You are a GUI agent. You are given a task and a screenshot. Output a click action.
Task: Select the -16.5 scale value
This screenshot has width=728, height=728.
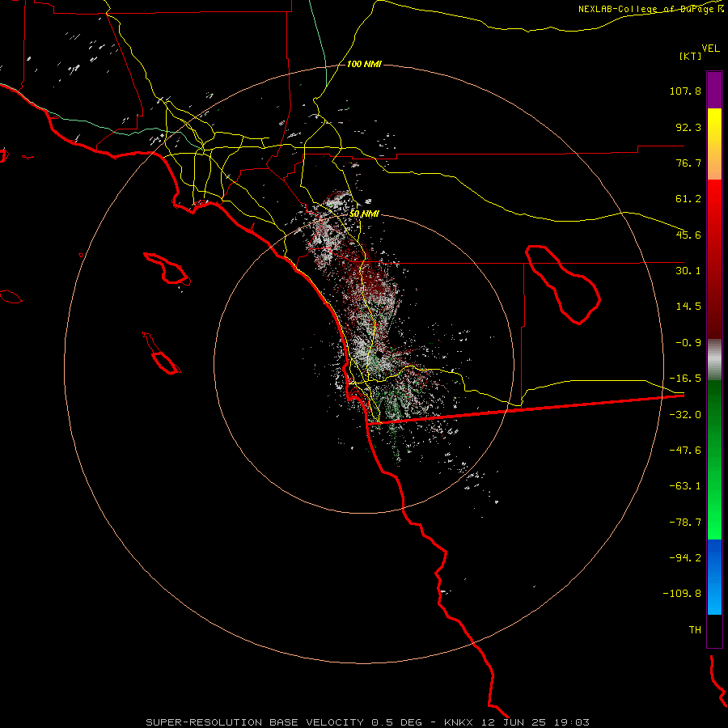tap(685, 379)
